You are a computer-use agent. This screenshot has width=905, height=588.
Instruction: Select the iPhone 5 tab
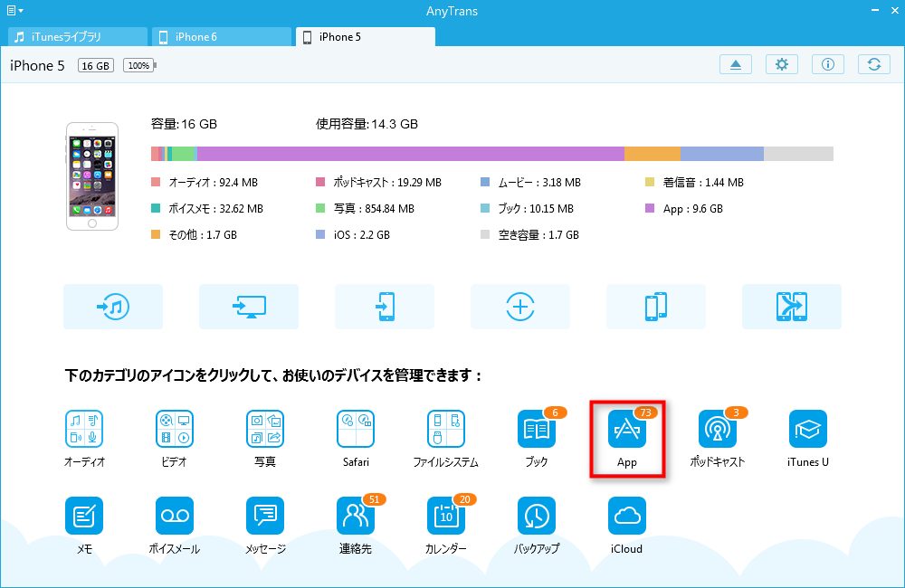pyautogui.click(x=366, y=37)
